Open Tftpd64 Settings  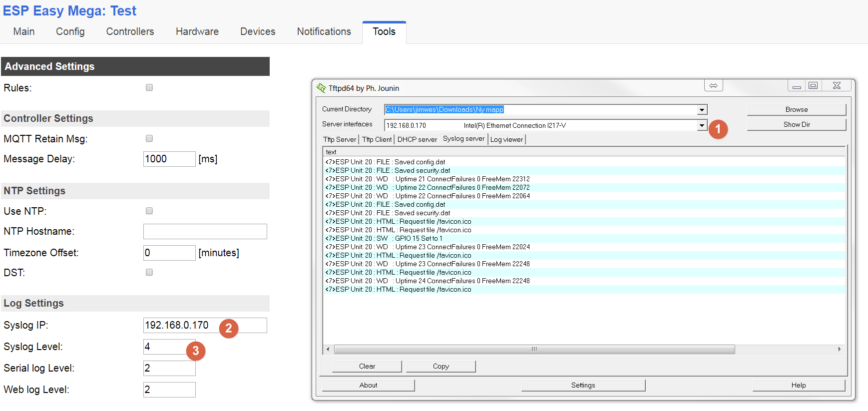[x=583, y=385]
